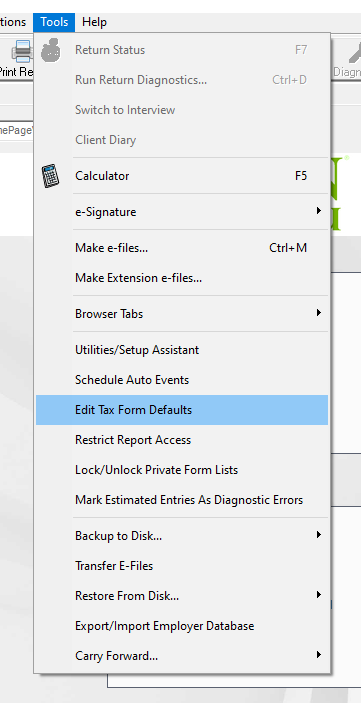Close the Tools menu in menu bar
The width and height of the screenshot is (361, 703).
pyautogui.click(x=54, y=22)
